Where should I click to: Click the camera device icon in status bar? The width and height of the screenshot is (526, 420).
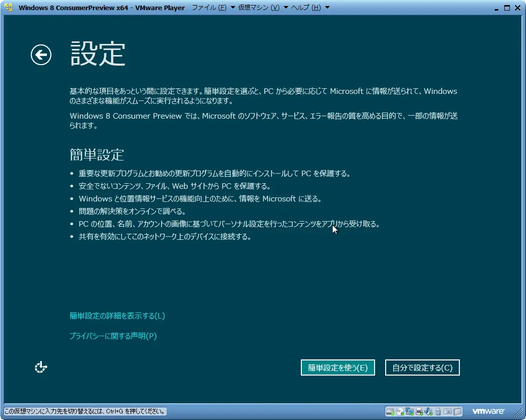[448, 411]
